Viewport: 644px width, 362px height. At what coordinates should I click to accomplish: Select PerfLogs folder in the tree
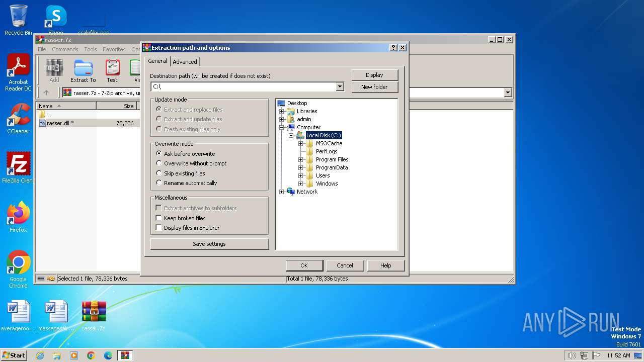327,151
